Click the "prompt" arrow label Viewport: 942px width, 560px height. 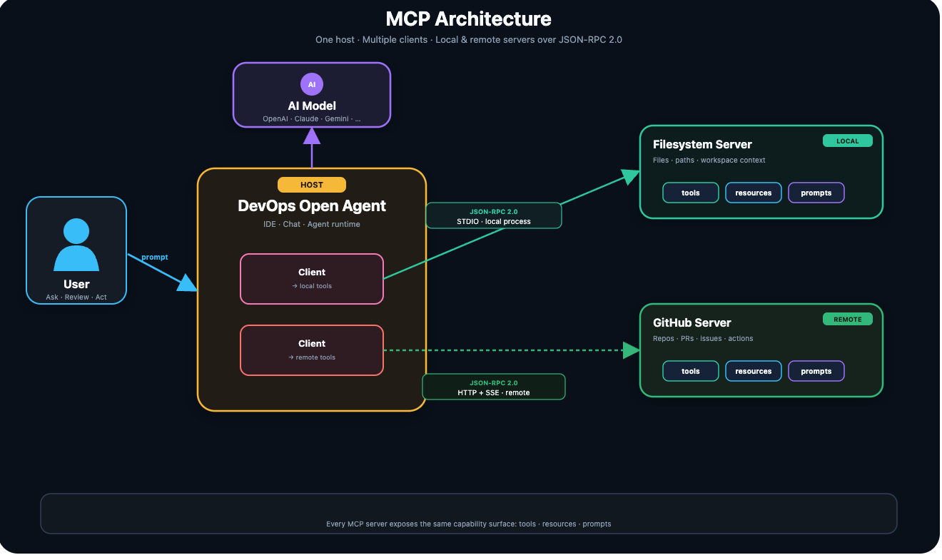155,257
